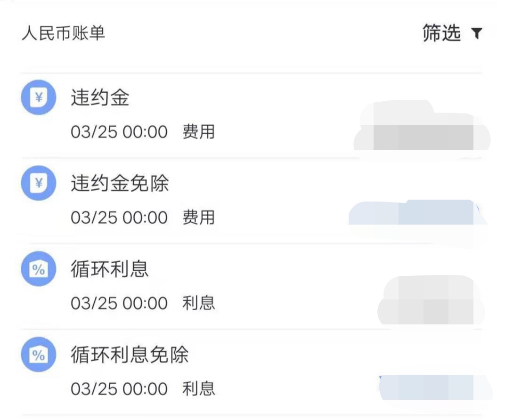This screenshot has height=420, width=505.
Task: Open 违约金 transaction details
Action: click(x=100, y=97)
